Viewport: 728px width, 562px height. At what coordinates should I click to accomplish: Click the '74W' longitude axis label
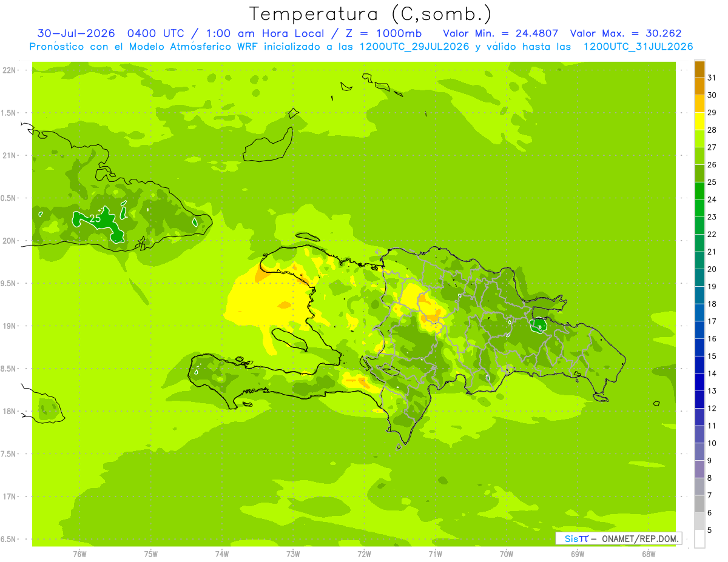[222, 554]
